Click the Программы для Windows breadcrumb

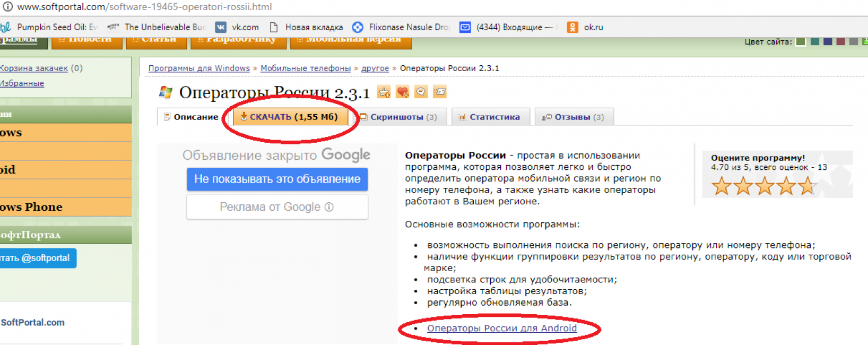[x=199, y=68]
